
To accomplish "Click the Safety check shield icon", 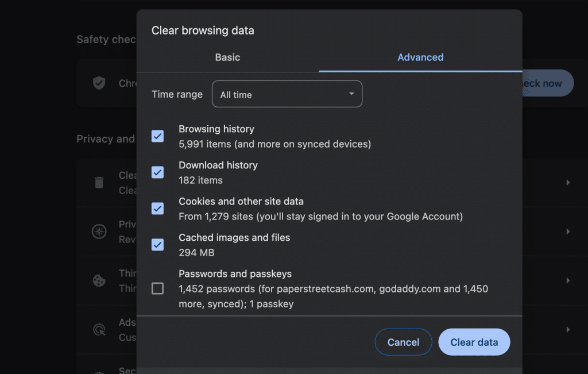I will (99, 83).
